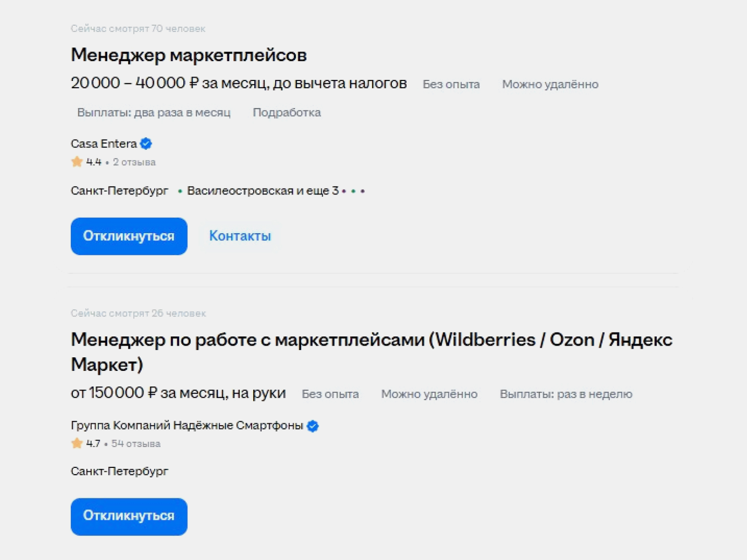The width and height of the screenshot is (747, 560).
Task: Open the Casa Entera company page
Action: 104,144
